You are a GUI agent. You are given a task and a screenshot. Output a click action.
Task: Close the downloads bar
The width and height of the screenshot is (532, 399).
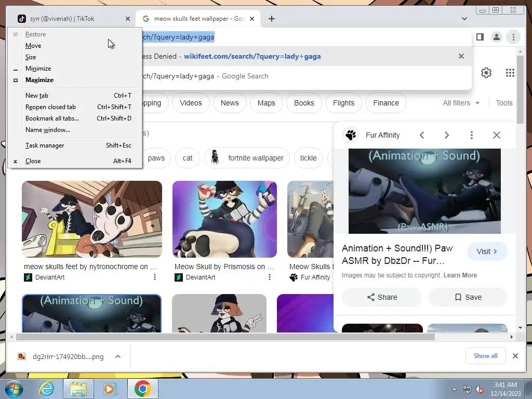(x=515, y=356)
